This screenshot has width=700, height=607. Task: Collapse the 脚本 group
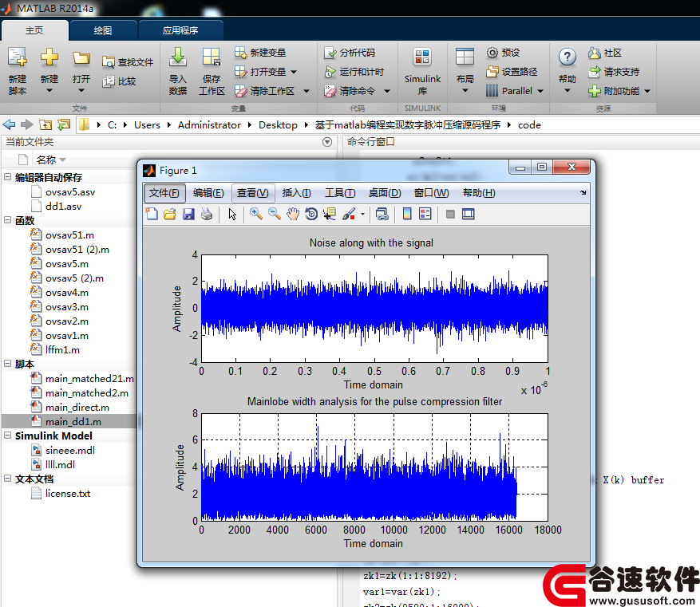(8, 364)
